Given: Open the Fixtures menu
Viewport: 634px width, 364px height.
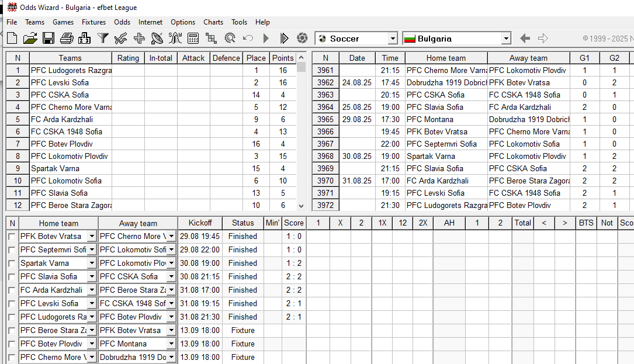Looking at the screenshot, I should [93, 22].
